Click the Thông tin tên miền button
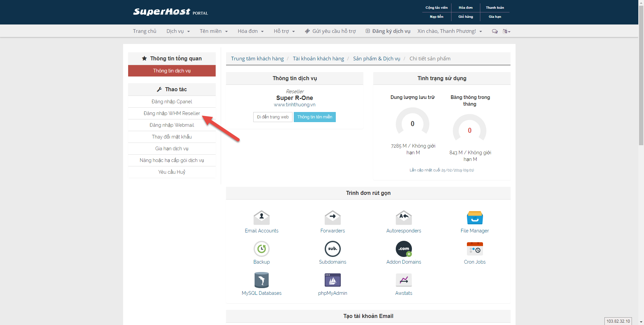This screenshot has height=325, width=644. click(x=314, y=117)
